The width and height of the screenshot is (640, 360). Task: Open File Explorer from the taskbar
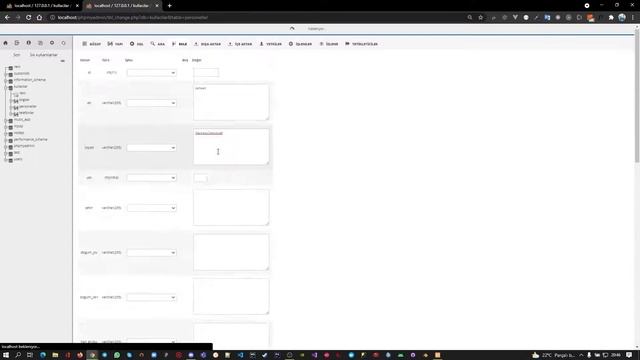[55, 355]
